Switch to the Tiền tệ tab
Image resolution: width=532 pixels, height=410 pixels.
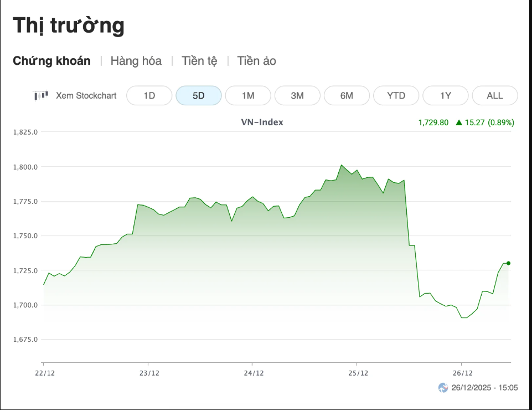(199, 61)
